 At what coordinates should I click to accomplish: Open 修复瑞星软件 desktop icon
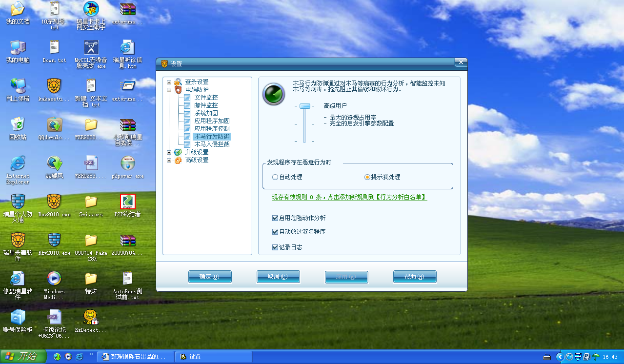point(18,285)
